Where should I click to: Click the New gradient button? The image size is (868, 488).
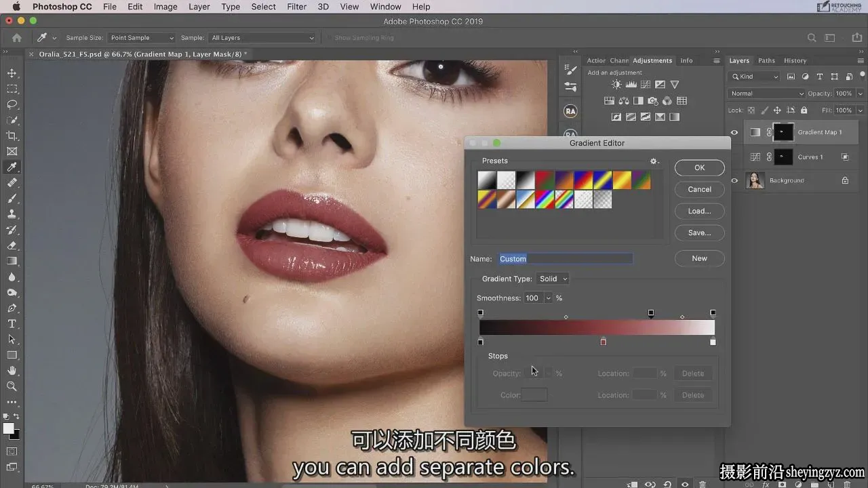pyautogui.click(x=699, y=258)
